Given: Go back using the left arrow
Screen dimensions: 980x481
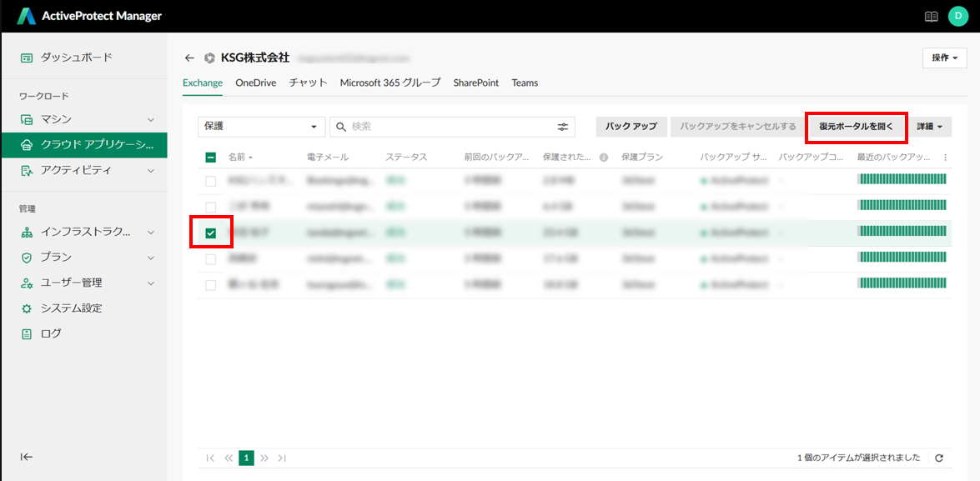Looking at the screenshot, I should tap(189, 58).
